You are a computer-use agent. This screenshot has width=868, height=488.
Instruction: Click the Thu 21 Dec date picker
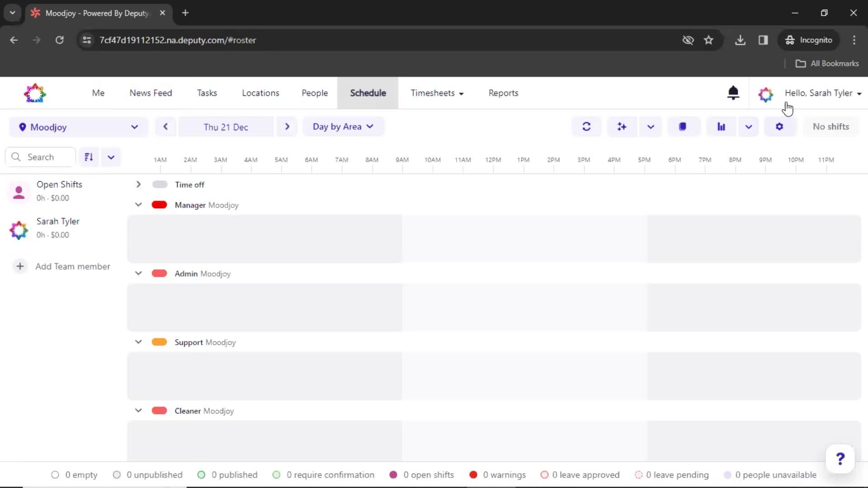[226, 127]
